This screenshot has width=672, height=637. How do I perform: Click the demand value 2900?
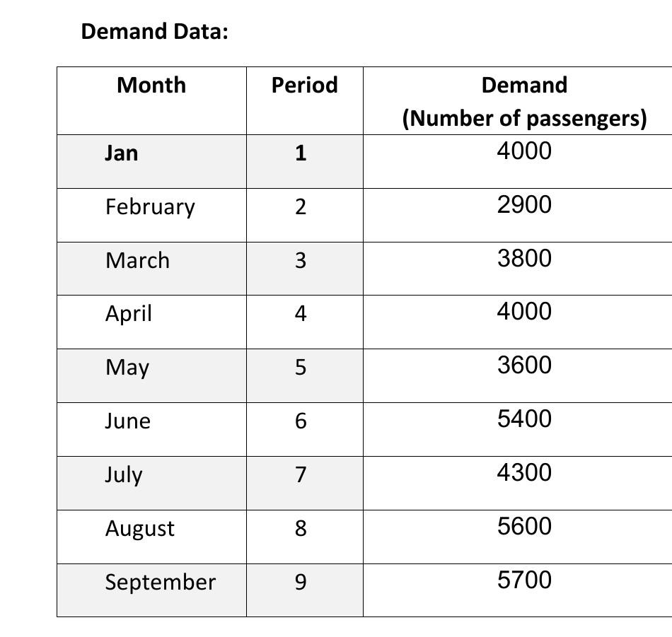(x=524, y=204)
